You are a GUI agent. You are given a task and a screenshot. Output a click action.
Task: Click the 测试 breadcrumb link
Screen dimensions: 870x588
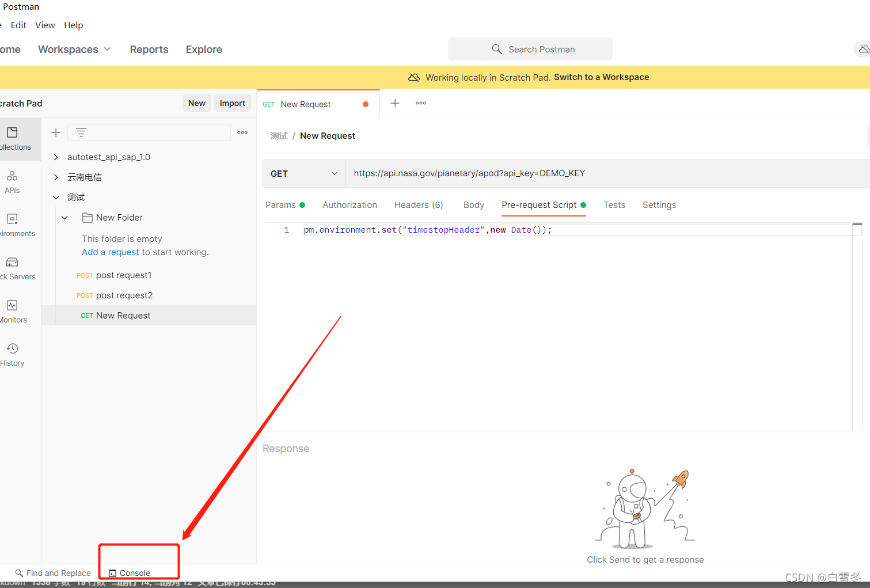pos(279,136)
